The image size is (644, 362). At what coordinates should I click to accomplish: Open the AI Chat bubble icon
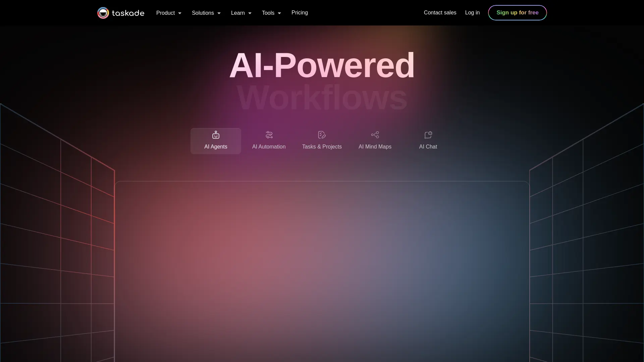tap(428, 135)
